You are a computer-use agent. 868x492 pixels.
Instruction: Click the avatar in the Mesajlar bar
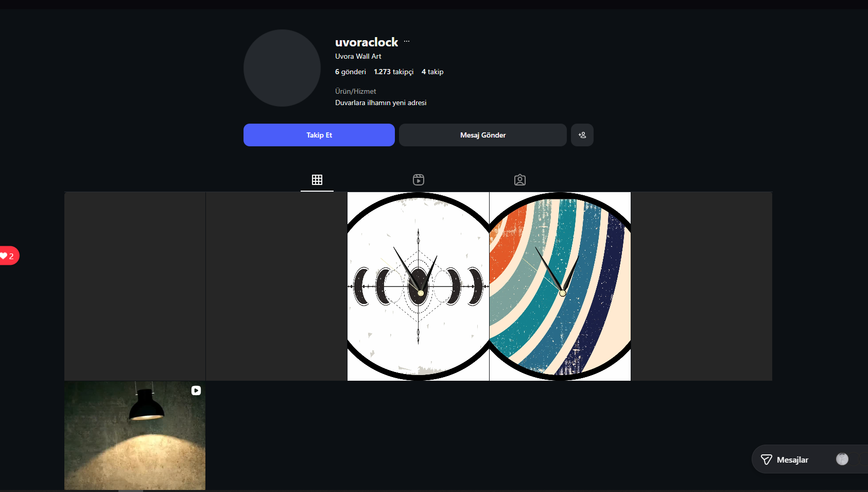pyautogui.click(x=842, y=459)
